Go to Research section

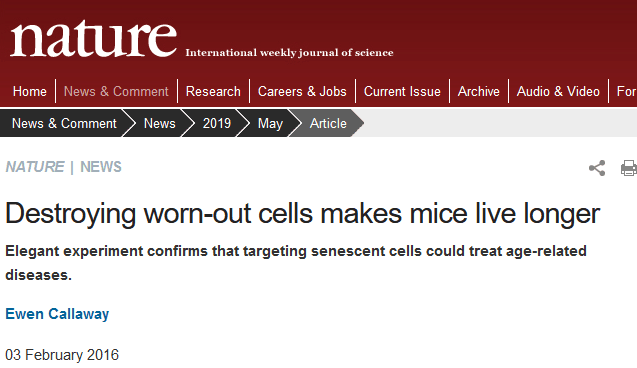pos(213,91)
